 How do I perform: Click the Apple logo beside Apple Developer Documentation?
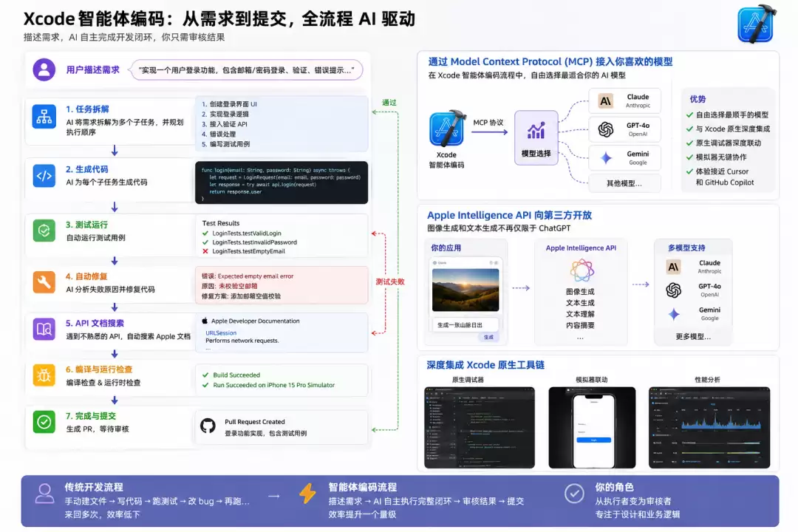(x=205, y=321)
